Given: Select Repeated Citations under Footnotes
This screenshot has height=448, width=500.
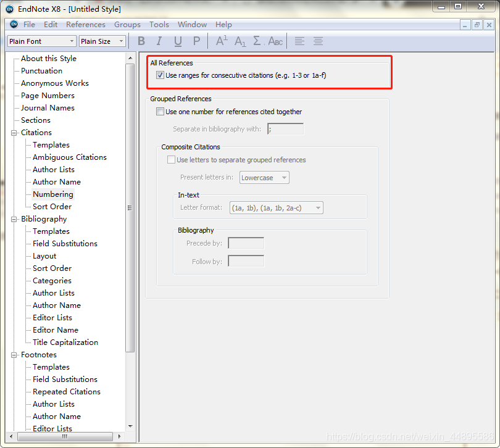Looking at the screenshot, I should click(x=67, y=392).
